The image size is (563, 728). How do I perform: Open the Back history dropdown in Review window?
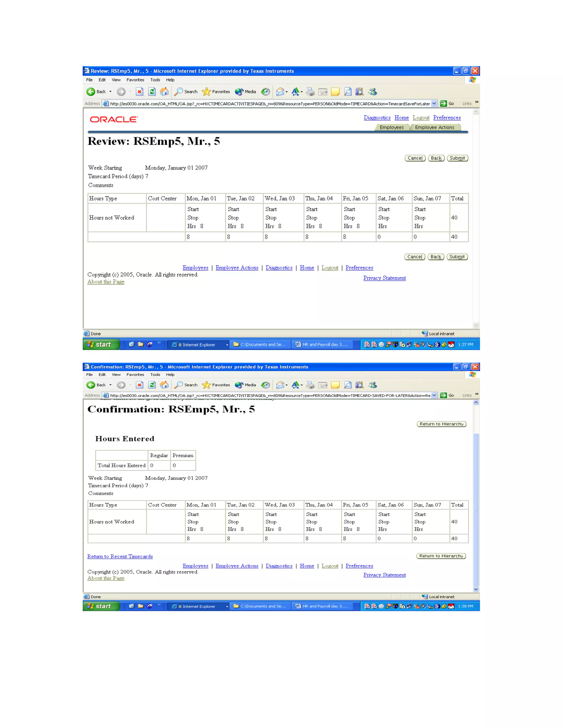111,92
